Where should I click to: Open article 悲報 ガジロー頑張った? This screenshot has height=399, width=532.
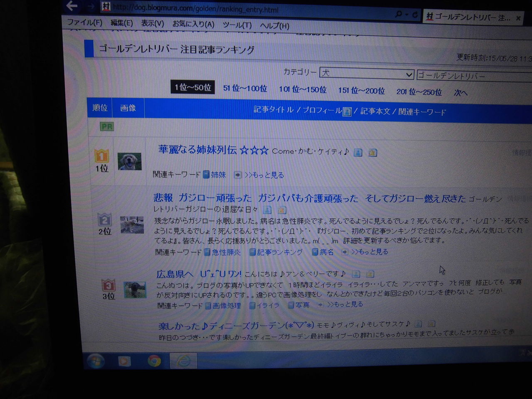coord(309,198)
